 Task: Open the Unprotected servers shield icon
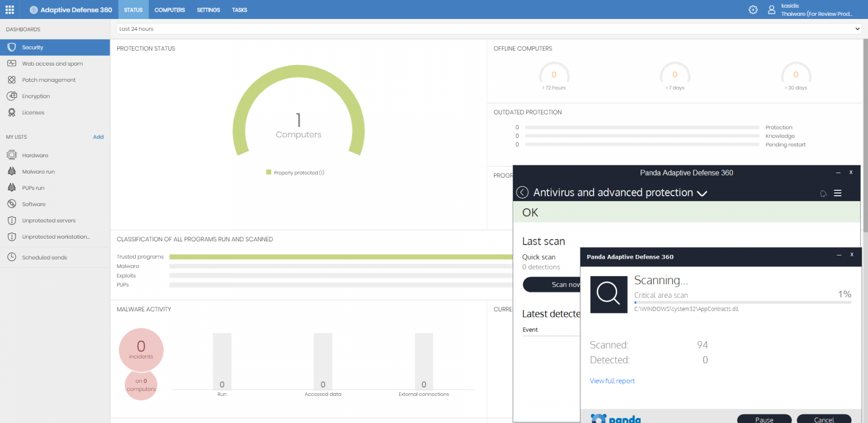pos(12,220)
